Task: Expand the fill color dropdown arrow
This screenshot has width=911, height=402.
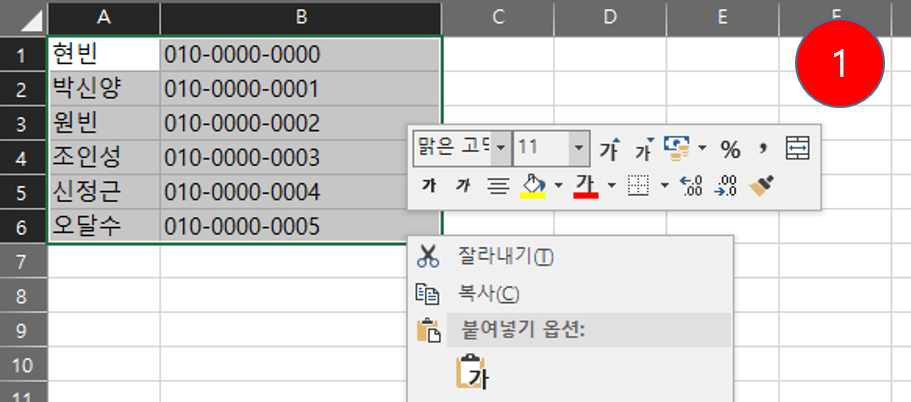Action: pyautogui.click(x=558, y=185)
